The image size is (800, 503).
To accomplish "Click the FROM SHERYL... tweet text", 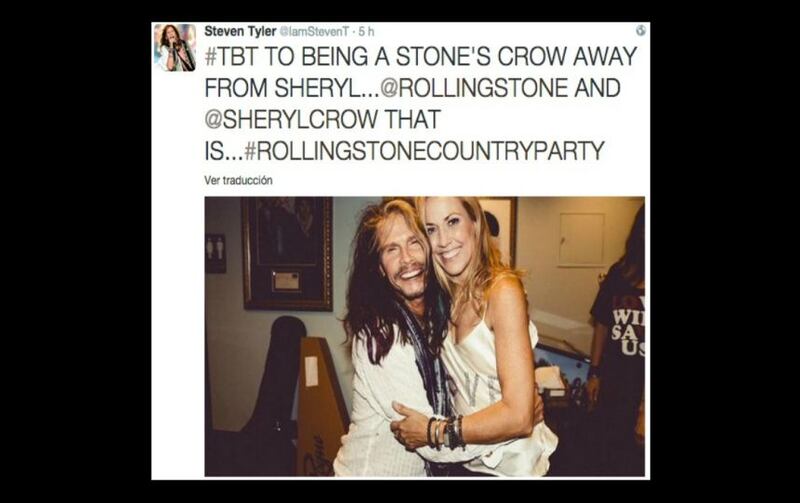I will pyautogui.click(x=292, y=88).
